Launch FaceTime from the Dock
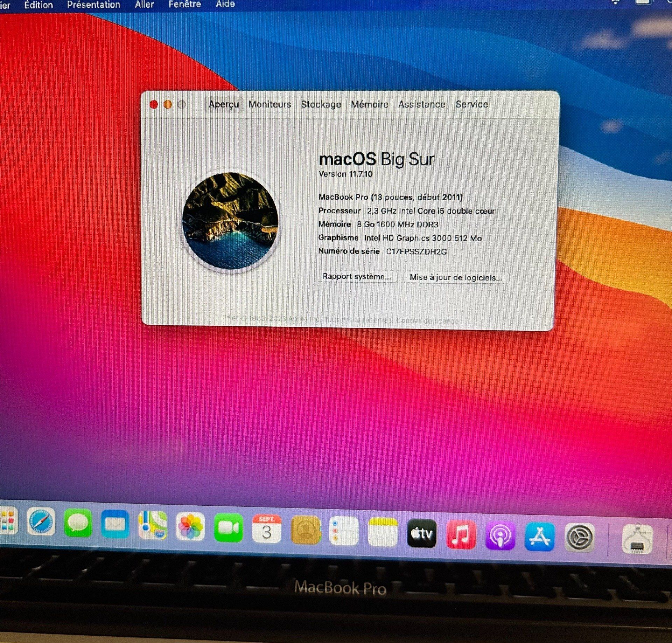The width and height of the screenshot is (672, 643). pyautogui.click(x=228, y=527)
